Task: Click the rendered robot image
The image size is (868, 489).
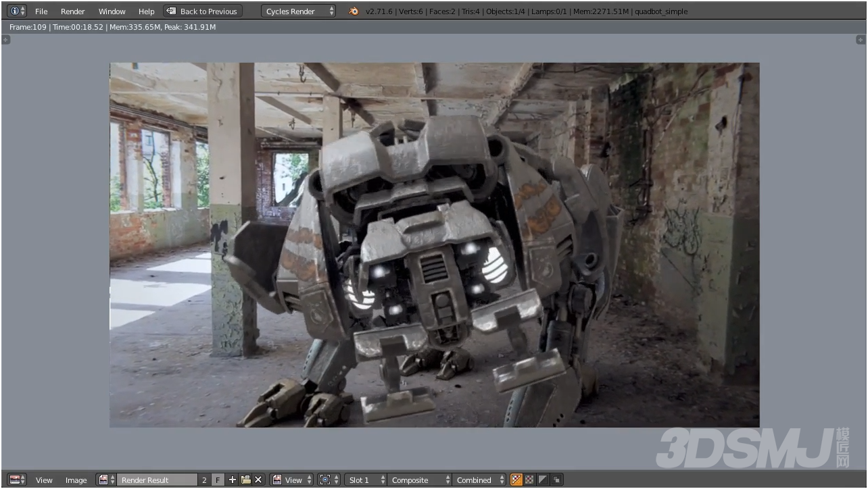Action: (x=434, y=244)
